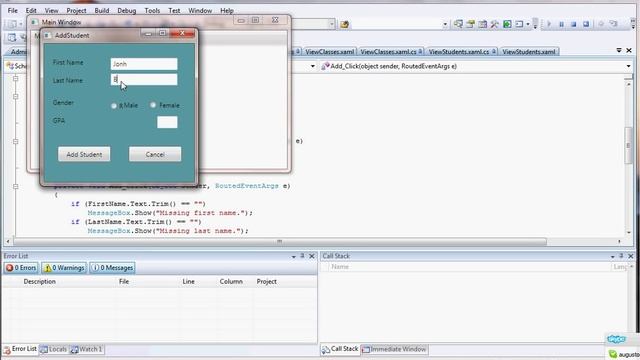Toggle the 0 Warnings filter
Image resolution: width=640 pixels, height=360 pixels.
pyautogui.click(x=64, y=268)
